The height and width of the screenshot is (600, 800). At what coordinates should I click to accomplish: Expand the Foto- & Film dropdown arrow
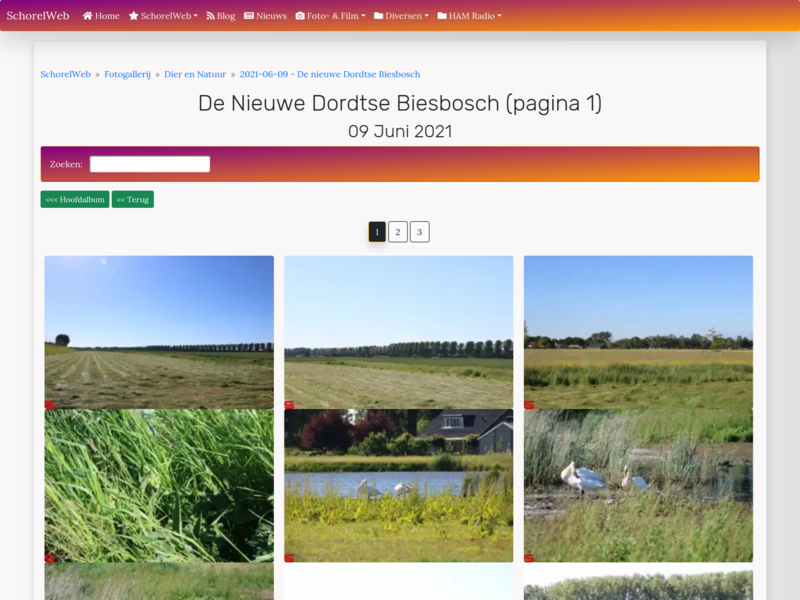point(363,16)
